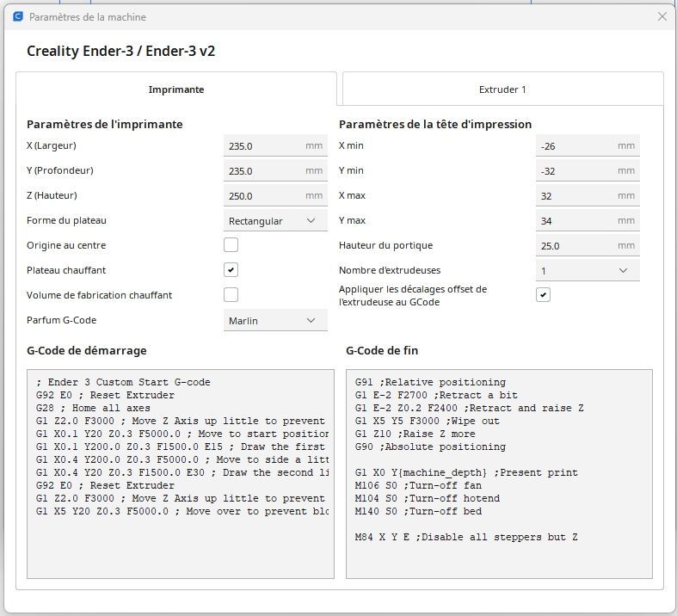This screenshot has width=677, height=616.
Task: Click the 'G1 E-2 F2700 ;Retract a bit' line
Action: coord(436,395)
